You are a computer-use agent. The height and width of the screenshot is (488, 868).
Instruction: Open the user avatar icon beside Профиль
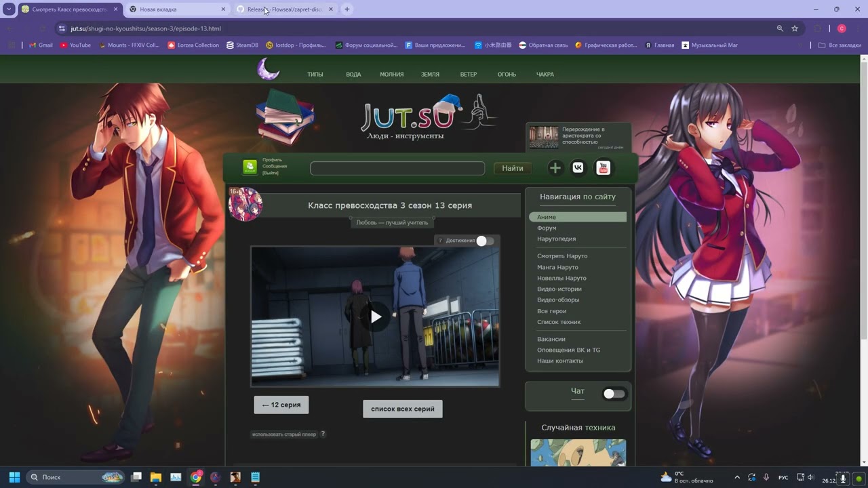(x=250, y=167)
